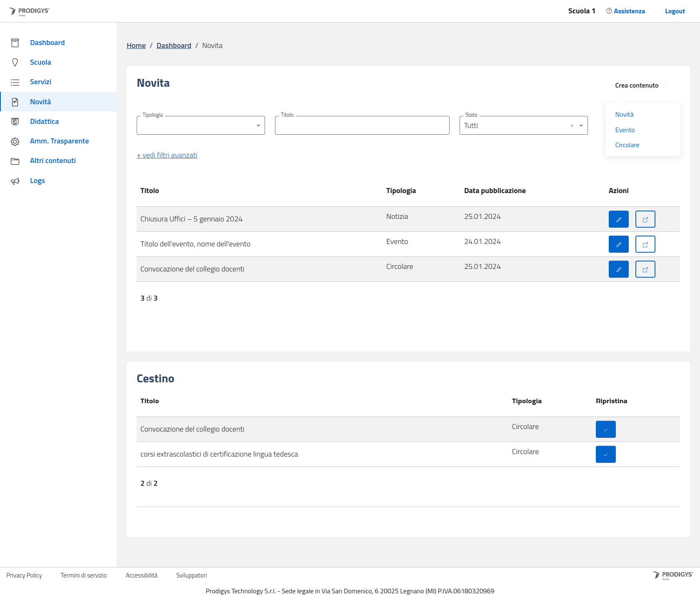Image resolution: width=700 pixels, height=600 pixels.
Task: Select Evento from Crea contenuto menu
Action: (625, 130)
